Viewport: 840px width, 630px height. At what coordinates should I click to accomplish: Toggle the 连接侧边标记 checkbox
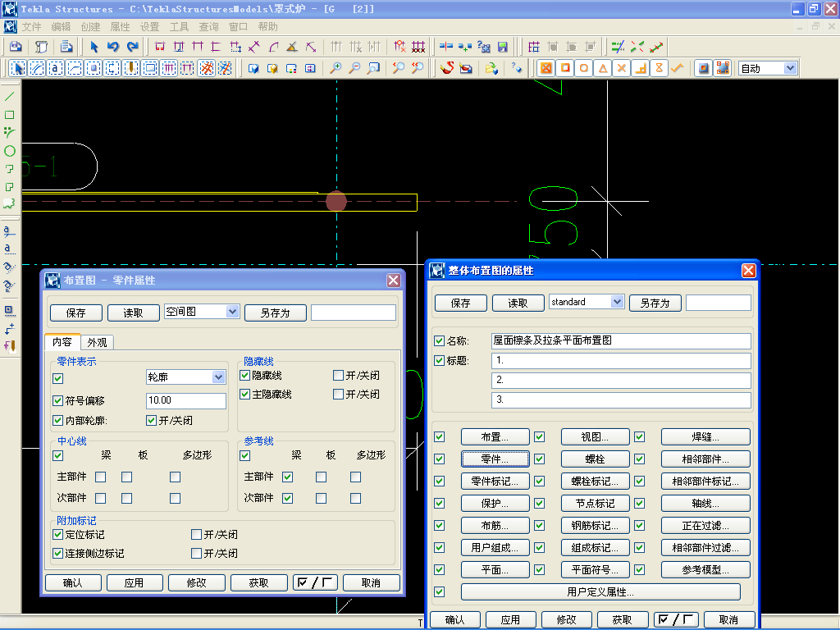58,554
